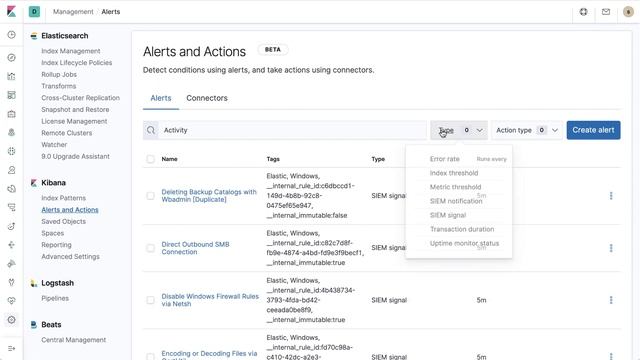Select SIEM notification in Type filter
640x360 pixels.
(456, 201)
